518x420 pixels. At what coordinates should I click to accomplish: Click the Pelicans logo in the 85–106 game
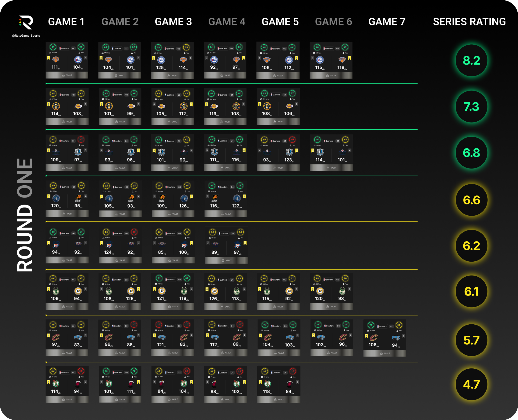162,244
